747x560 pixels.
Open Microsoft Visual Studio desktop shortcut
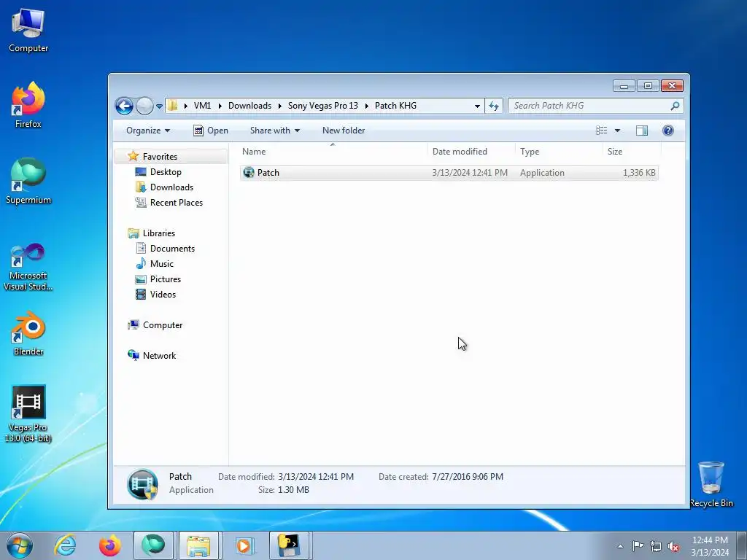click(x=28, y=267)
